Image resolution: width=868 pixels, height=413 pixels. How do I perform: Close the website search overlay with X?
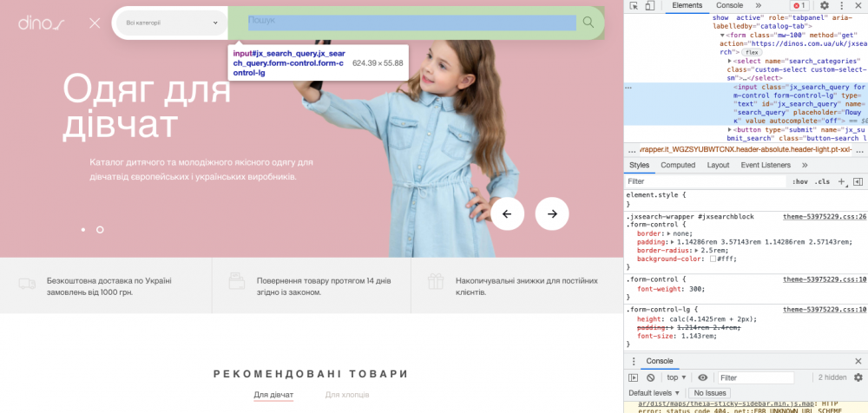(95, 23)
